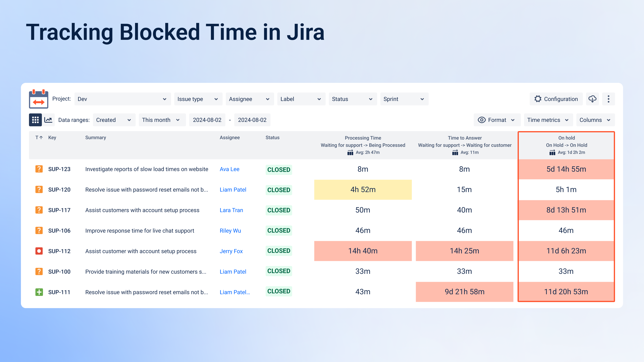Viewport: 644px width, 362px height.
Task: Click the question-mark issue type icon for SUP-123
Action: click(x=39, y=169)
